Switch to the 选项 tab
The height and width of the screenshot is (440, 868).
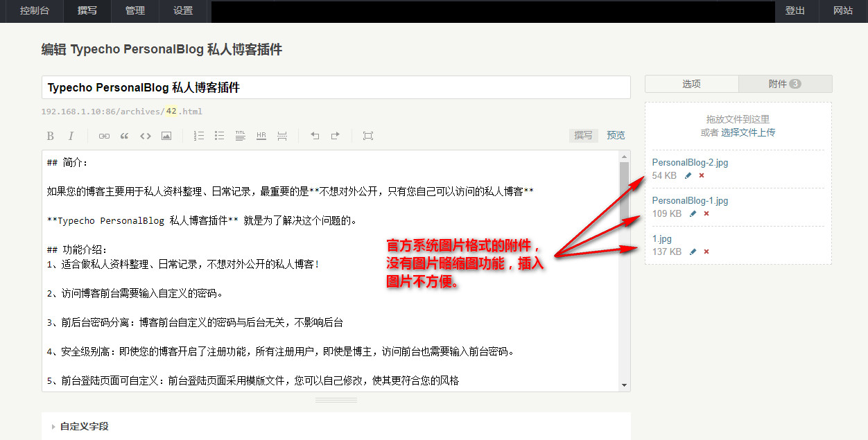(x=692, y=84)
